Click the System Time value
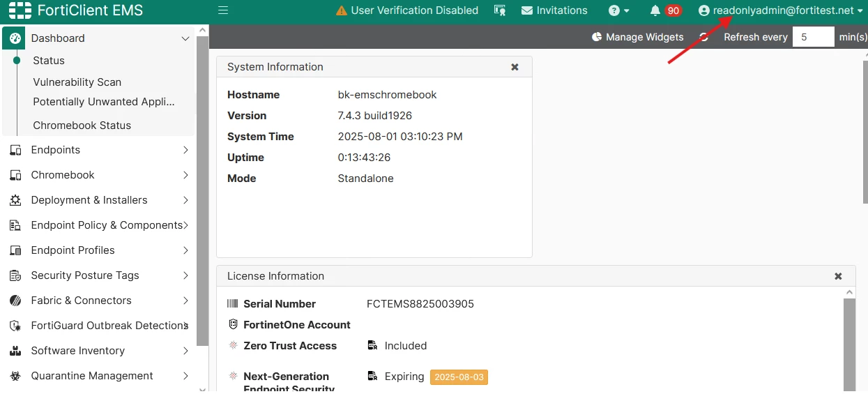 point(400,137)
